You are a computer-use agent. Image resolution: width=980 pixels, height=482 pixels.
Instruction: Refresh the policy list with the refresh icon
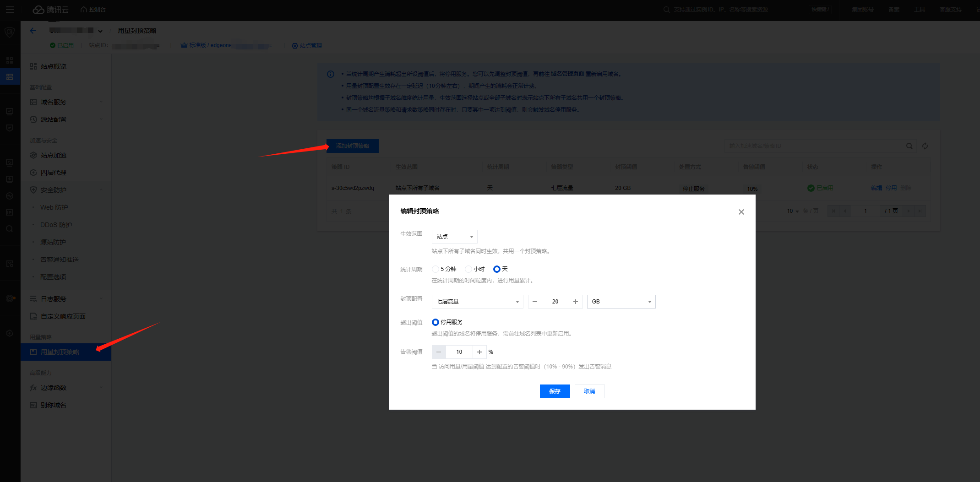pos(925,146)
